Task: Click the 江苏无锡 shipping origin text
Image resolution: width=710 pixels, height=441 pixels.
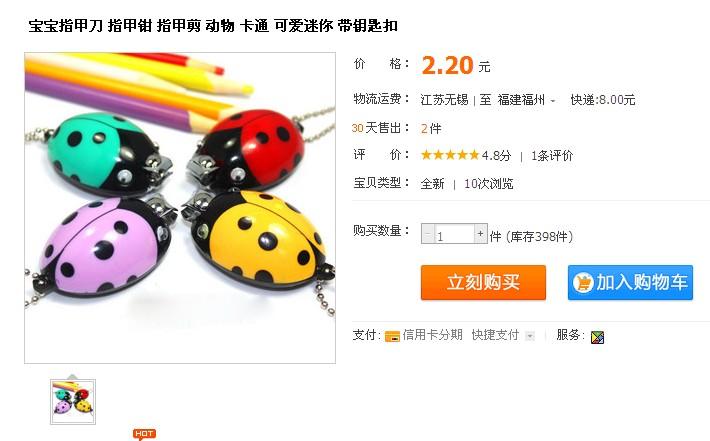Action: 444,100
